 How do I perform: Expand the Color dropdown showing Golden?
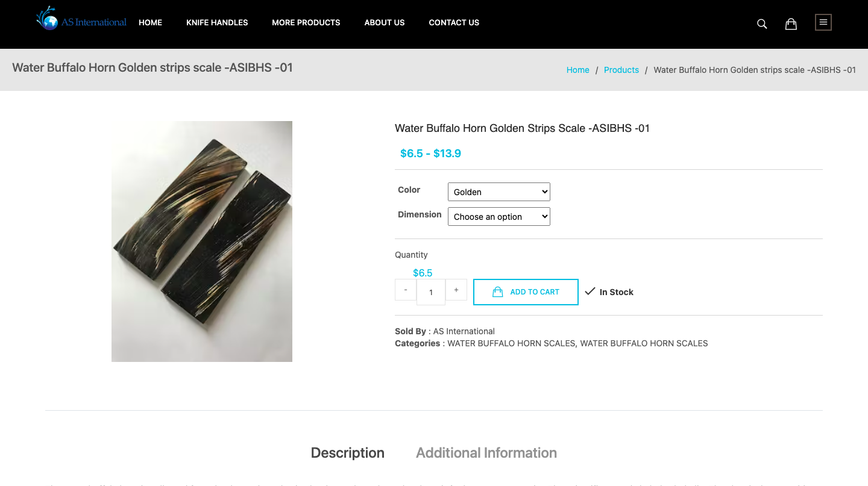tap(499, 192)
